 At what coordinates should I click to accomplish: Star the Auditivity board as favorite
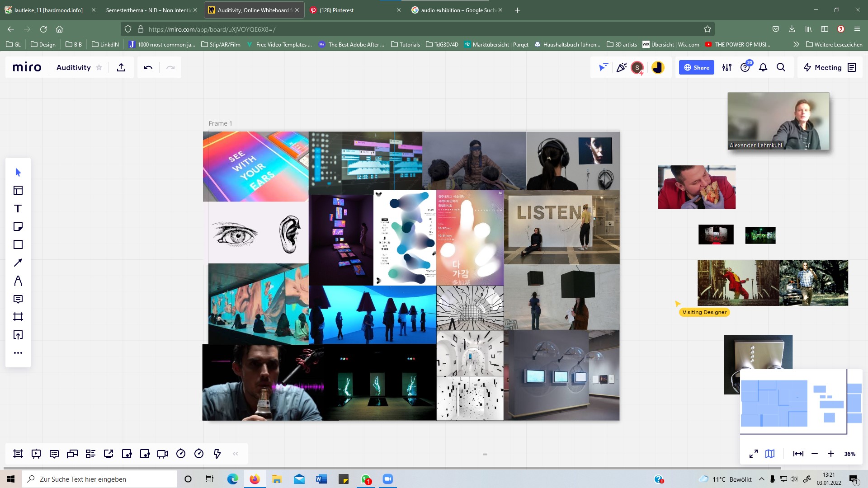(99, 67)
